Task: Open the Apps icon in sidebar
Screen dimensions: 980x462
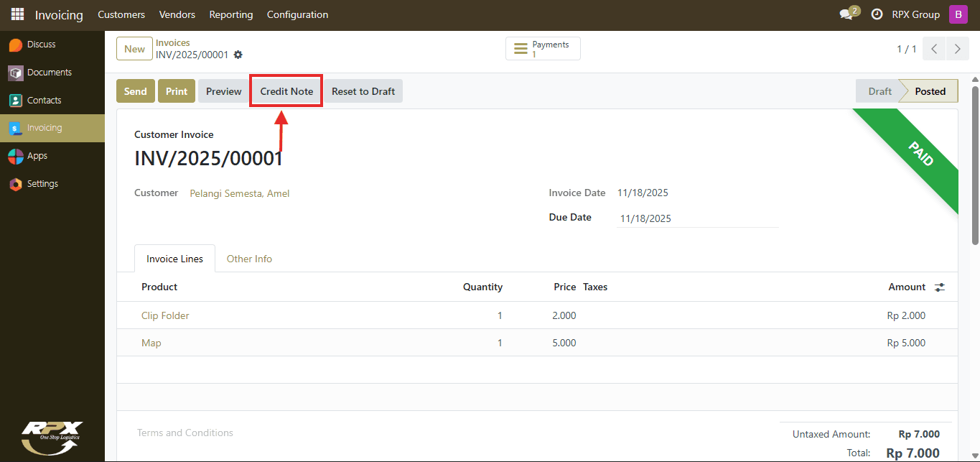Action: coord(15,156)
